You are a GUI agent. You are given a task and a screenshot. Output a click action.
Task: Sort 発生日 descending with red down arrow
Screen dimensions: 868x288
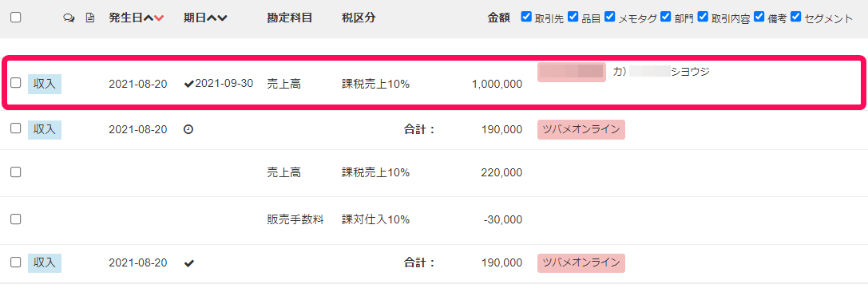pyautogui.click(x=159, y=18)
